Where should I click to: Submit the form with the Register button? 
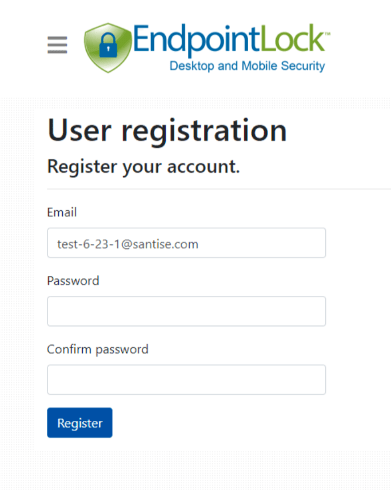tap(80, 423)
